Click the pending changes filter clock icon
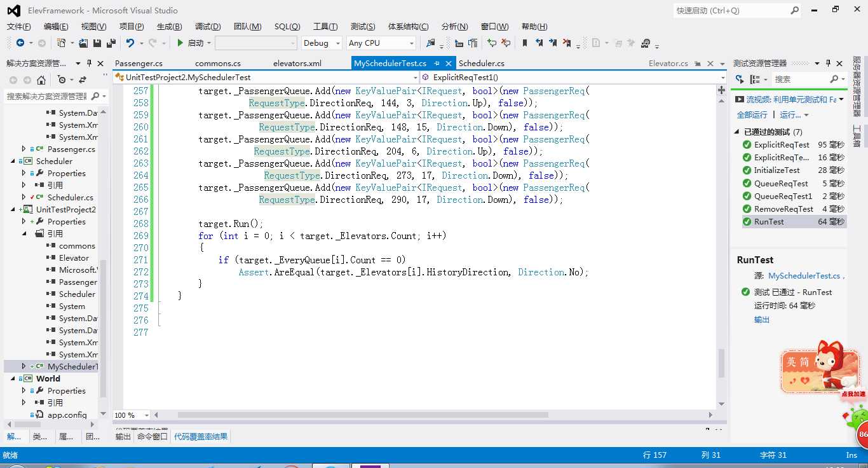 (62, 80)
